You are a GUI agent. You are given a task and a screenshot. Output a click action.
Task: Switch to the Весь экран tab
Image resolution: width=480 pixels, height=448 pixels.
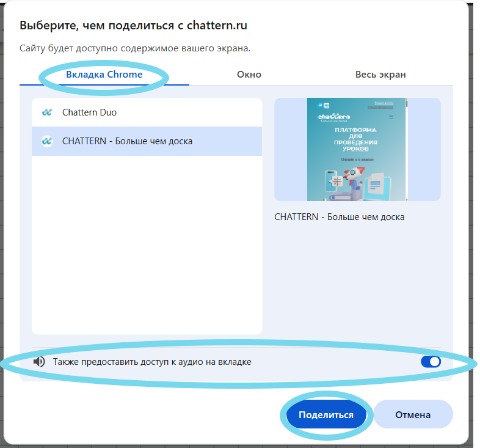pyautogui.click(x=380, y=75)
